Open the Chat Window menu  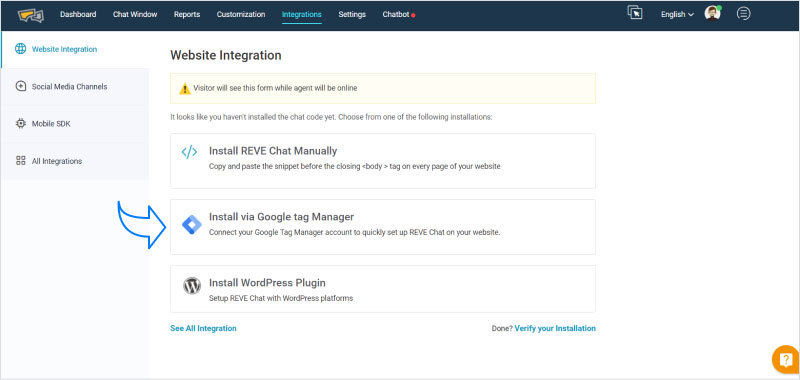click(135, 14)
